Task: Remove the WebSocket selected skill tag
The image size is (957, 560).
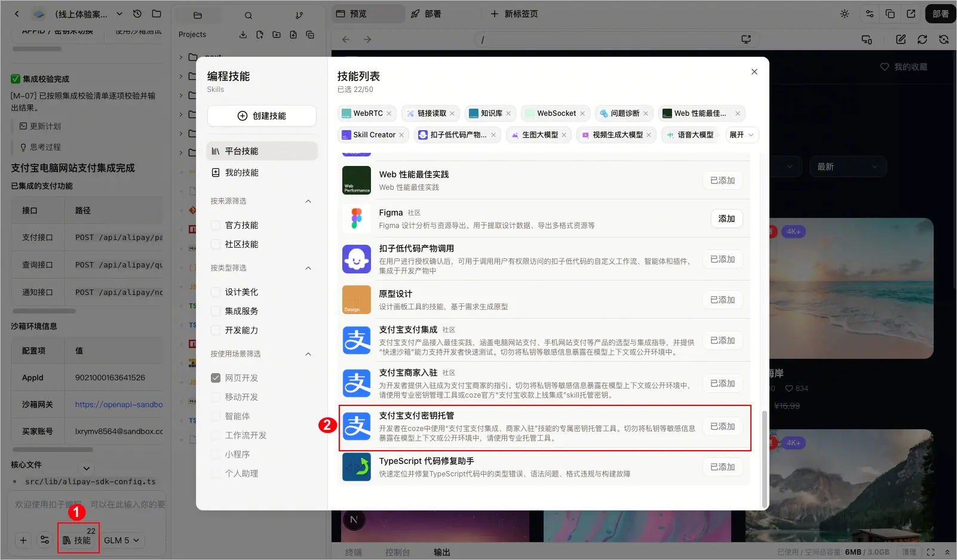Action: click(582, 113)
